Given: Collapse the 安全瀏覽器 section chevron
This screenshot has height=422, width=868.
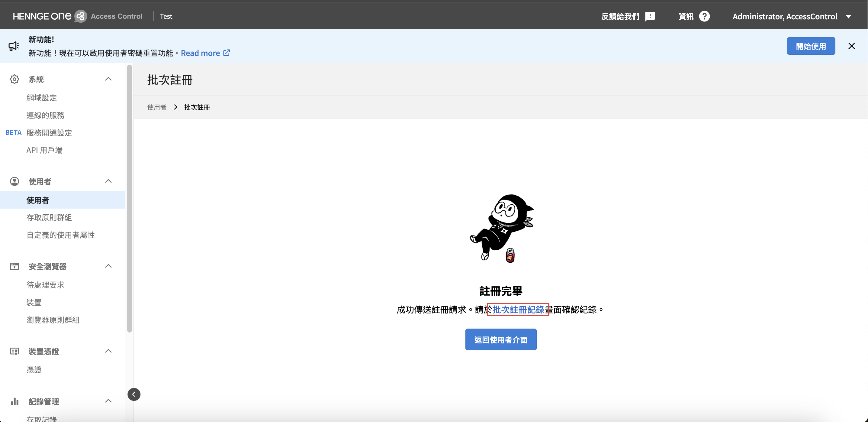Looking at the screenshot, I should pyautogui.click(x=108, y=266).
